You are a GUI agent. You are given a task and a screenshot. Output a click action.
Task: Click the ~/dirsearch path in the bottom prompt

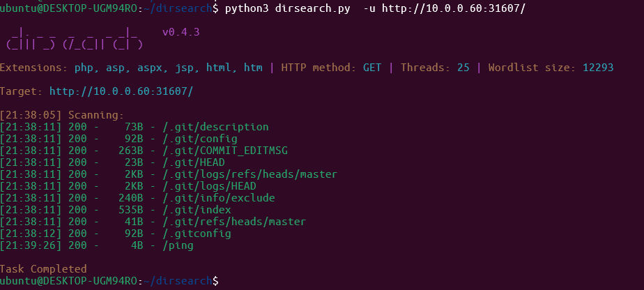178,282
